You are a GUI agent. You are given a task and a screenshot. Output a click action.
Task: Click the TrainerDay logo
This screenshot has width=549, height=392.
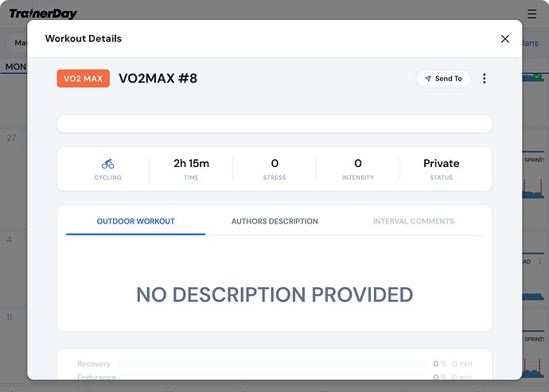click(x=43, y=14)
